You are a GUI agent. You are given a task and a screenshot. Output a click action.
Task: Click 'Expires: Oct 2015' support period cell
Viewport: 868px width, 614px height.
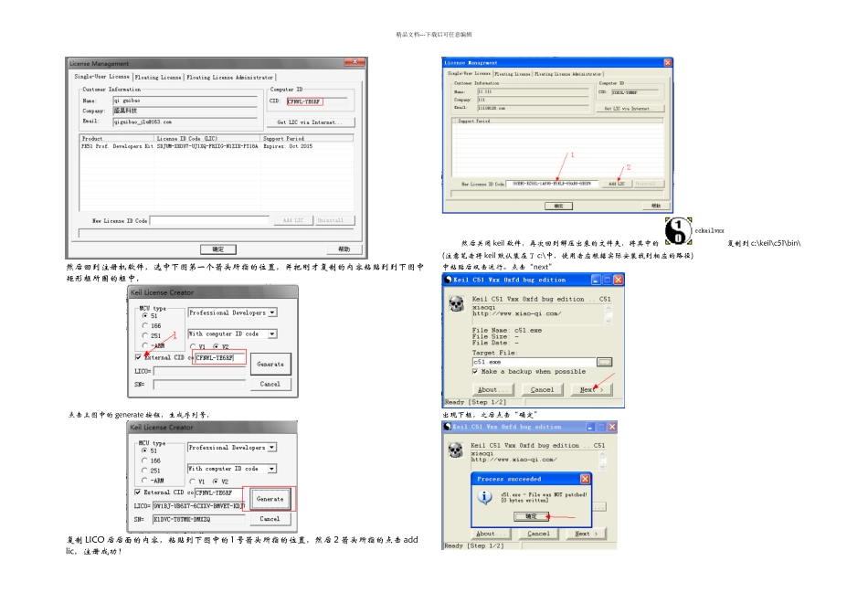tap(288, 146)
